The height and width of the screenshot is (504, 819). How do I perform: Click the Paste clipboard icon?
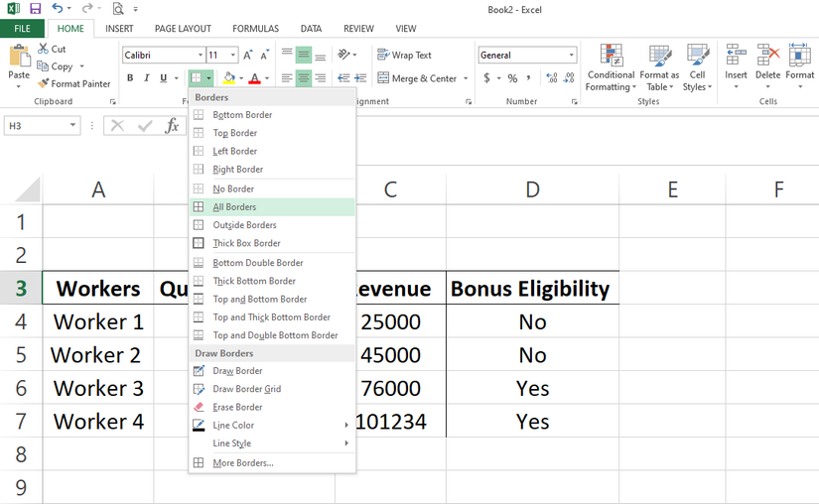[19, 57]
